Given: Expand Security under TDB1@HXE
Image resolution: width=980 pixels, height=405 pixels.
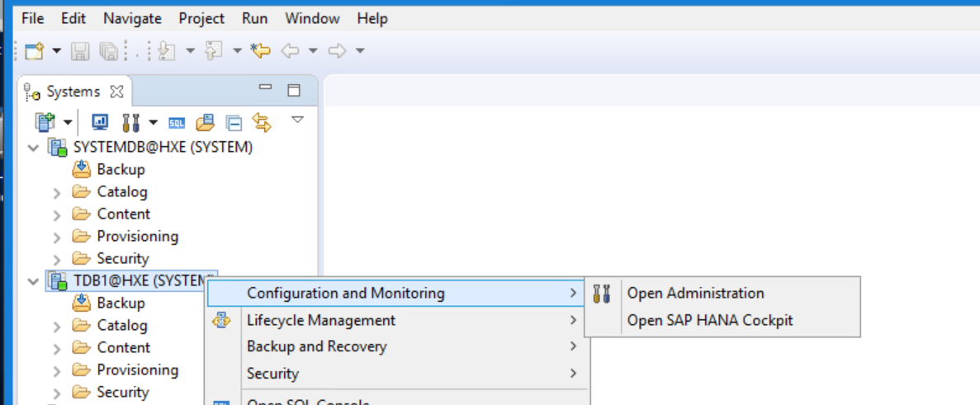Looking at the screenshot, I should [x=57, y=393].
